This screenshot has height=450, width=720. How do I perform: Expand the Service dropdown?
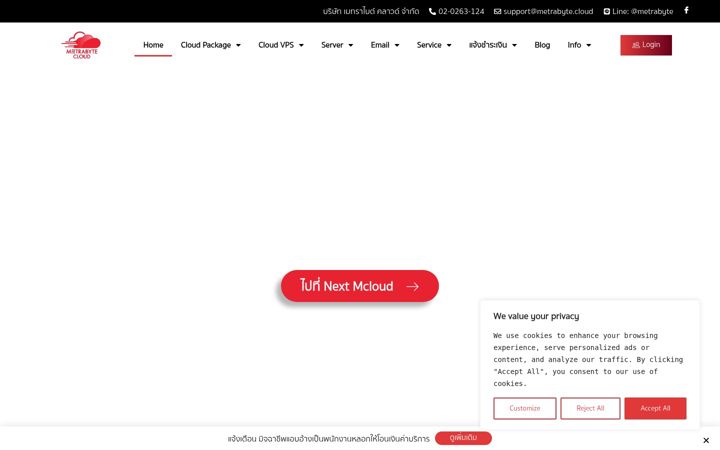434,45
